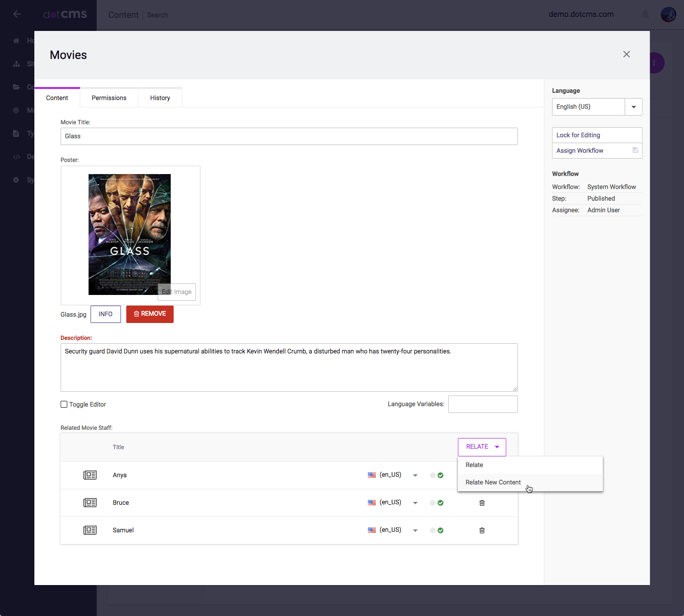Click trash icon for Samuel row
The width and height of the screenshot is (684, 616).
(x=482, y=530)
